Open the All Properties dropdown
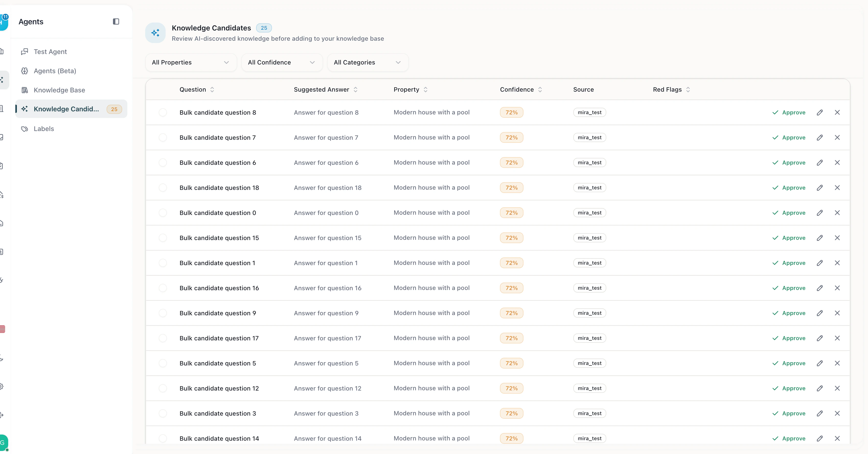Screen dimensions: 868x454 191,62
